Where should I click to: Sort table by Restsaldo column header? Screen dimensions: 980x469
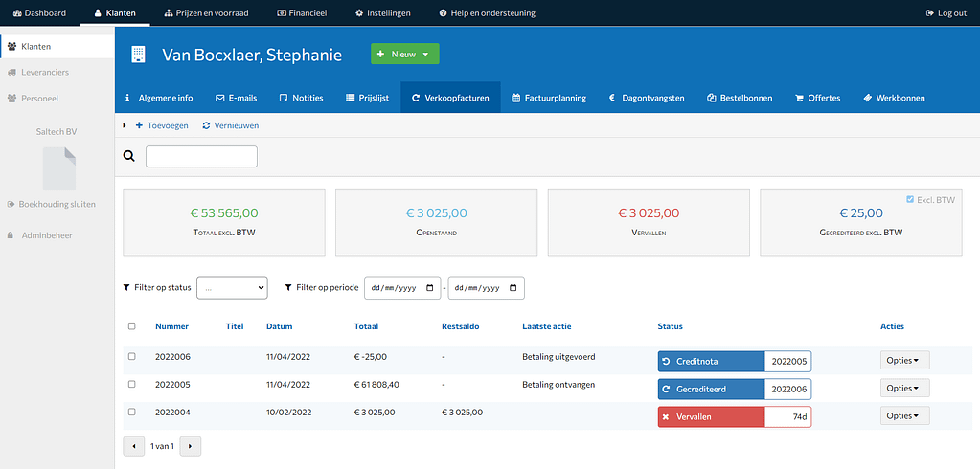click(461, 326)
